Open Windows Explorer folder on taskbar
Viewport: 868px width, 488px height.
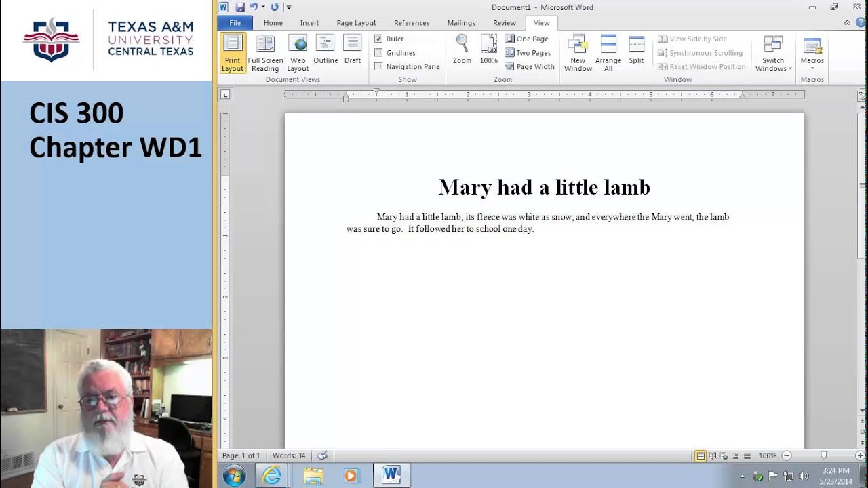tap(313, 476)
